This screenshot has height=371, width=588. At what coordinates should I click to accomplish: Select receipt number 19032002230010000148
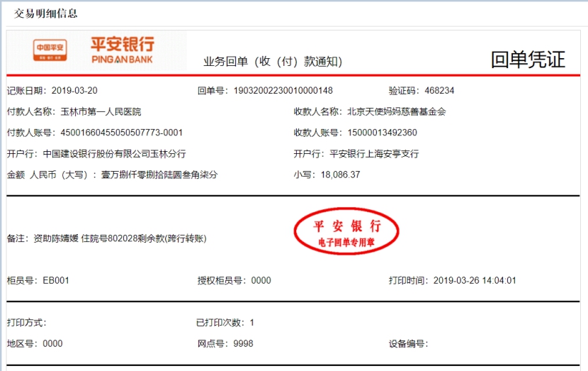coord(283,91)
